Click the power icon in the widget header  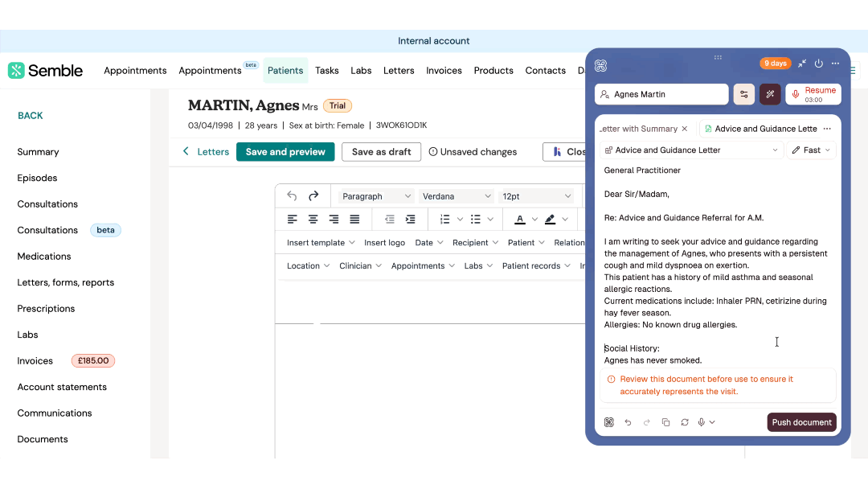pyautogui.click(x=819, y=64)
